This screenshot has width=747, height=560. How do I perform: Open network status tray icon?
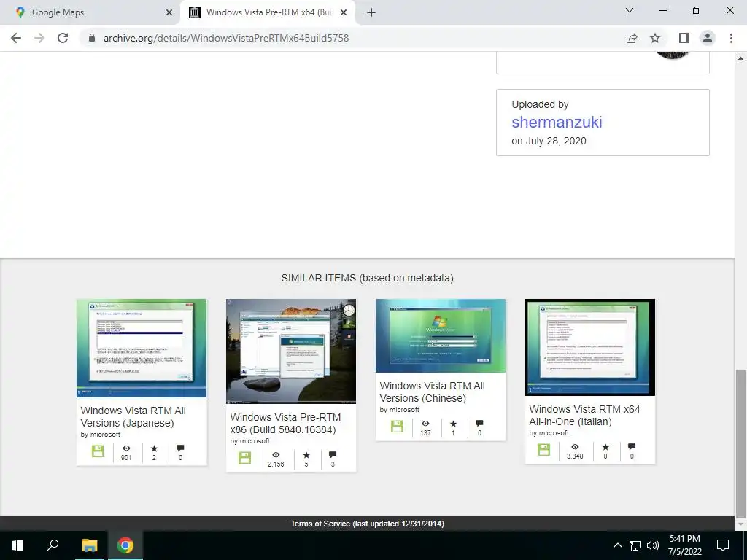tap(635, 545)
